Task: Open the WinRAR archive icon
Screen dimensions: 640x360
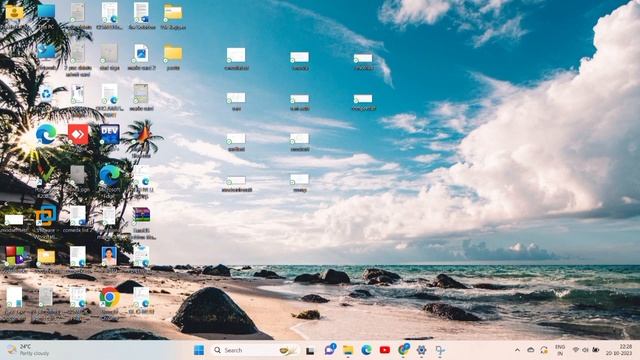Action: 141,216
